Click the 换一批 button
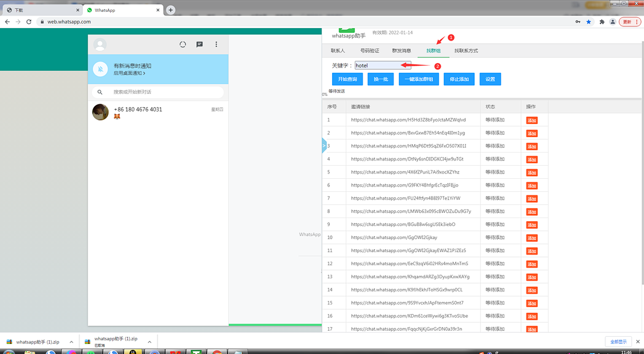644x354 pixels. tap(380, 79)
